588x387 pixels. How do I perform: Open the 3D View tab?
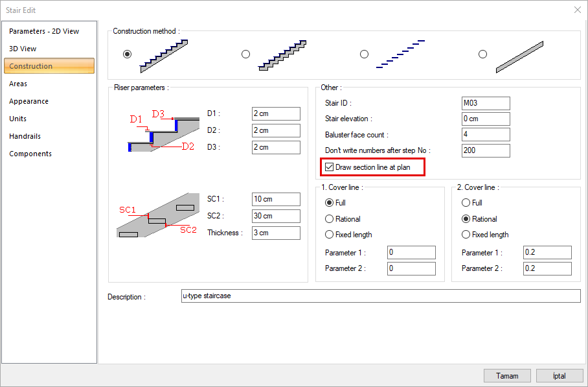[x=23, y=49]
